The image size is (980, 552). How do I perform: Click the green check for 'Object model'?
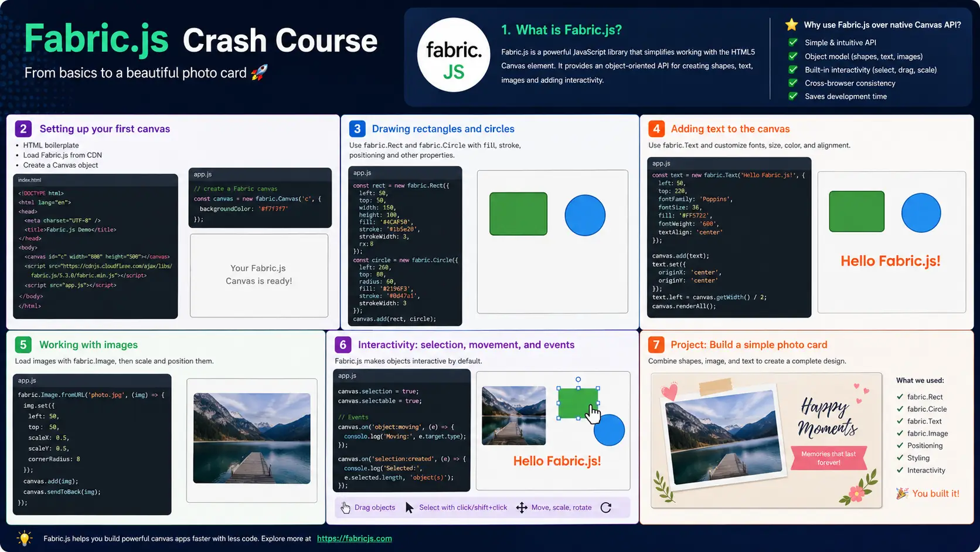[793, 56]
